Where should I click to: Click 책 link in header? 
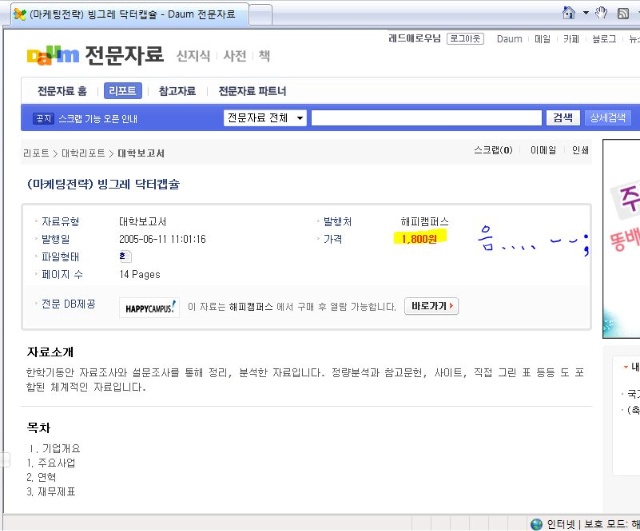(x=264, y=56)
